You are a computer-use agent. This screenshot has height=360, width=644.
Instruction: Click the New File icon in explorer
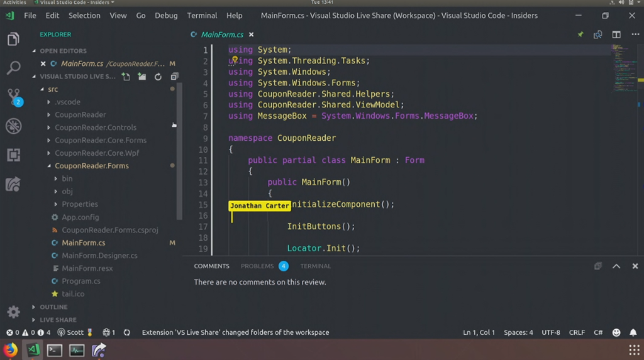(126, 77)
